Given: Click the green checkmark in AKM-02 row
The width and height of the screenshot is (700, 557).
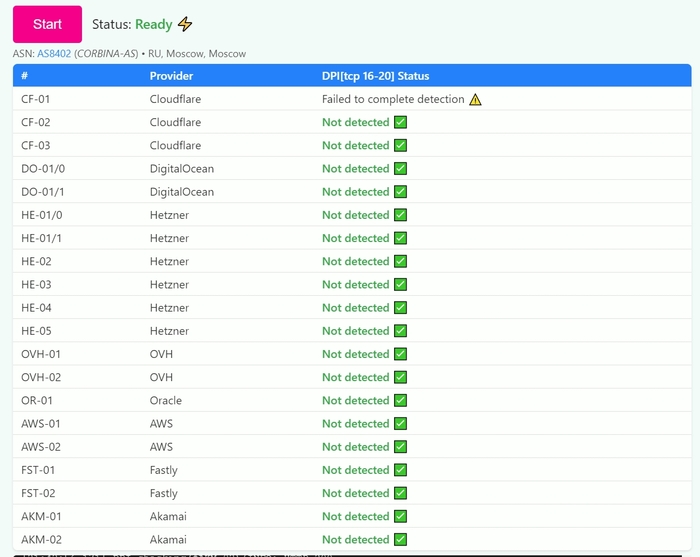Looking at the screenshot, I should coord(400,540).
